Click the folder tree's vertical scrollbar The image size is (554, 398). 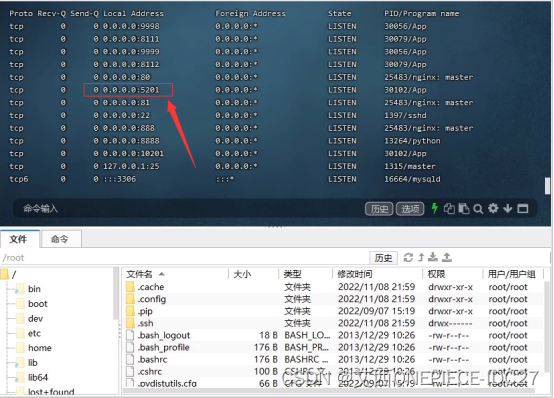116,294
